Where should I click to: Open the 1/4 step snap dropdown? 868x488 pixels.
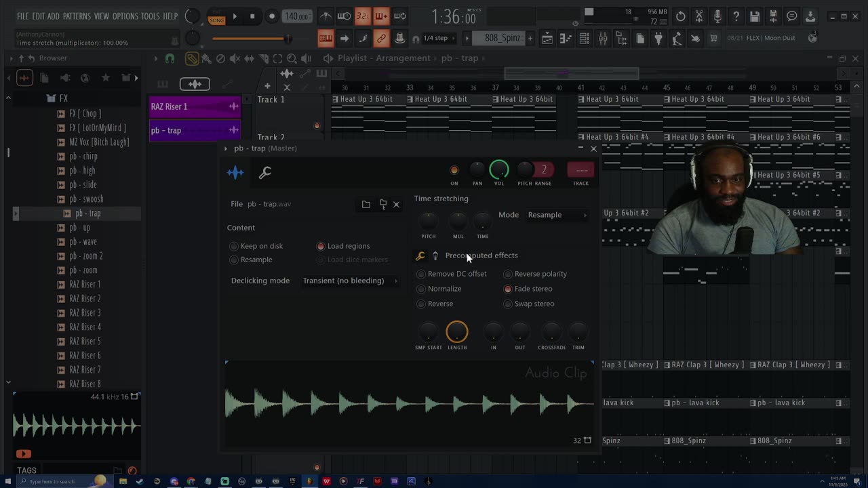coord(439,38)
